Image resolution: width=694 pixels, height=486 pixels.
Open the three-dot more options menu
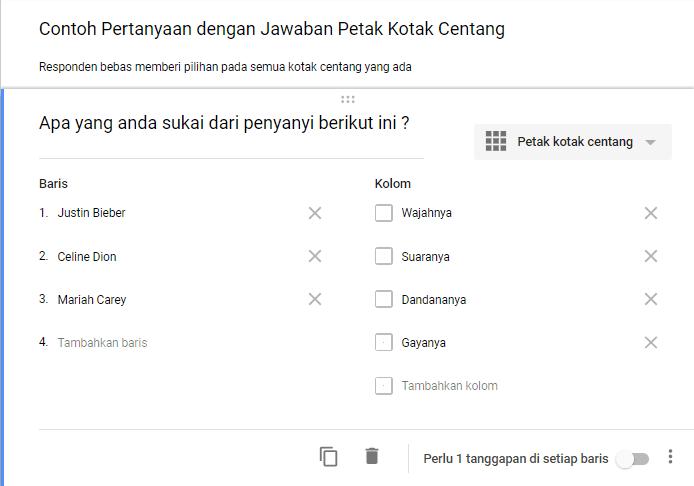pyautogui.click(x=671, y=457)
